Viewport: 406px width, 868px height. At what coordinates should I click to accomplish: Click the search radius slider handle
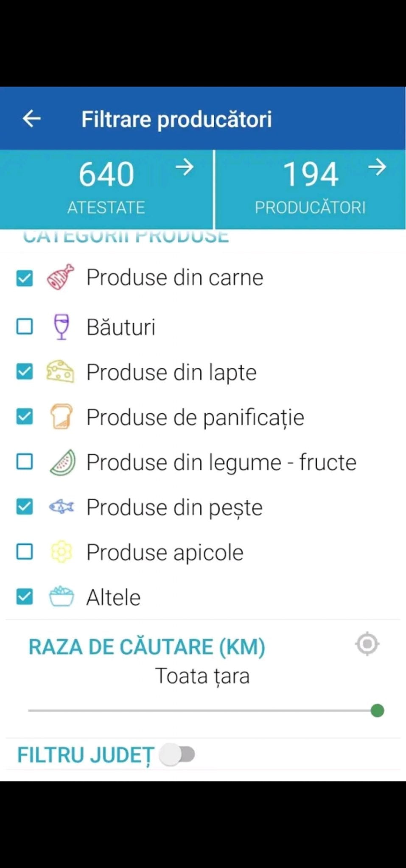pyautogui.click(x=377, y=710)
